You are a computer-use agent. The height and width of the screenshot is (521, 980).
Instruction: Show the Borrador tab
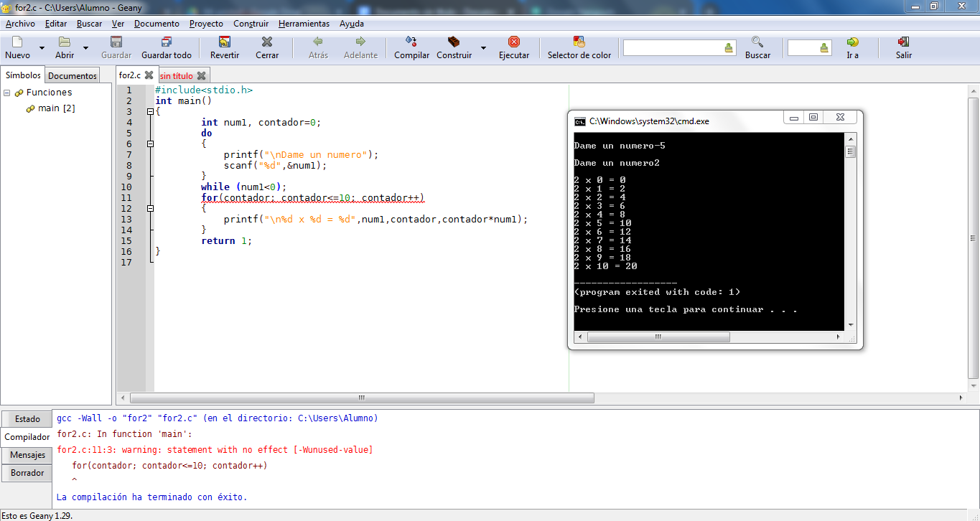pos(28,473)
